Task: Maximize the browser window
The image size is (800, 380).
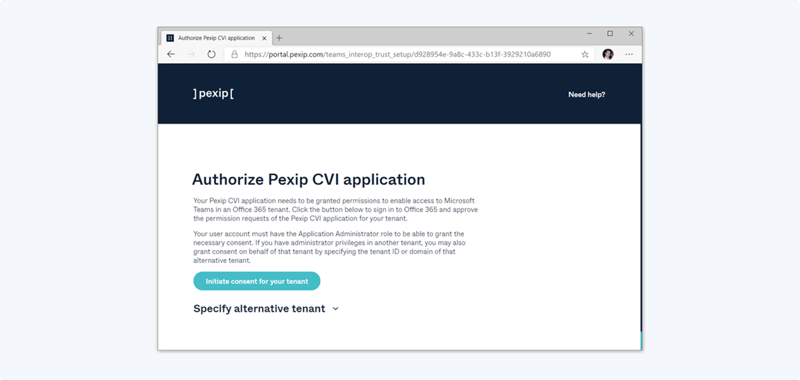Action: coord(610,34)
